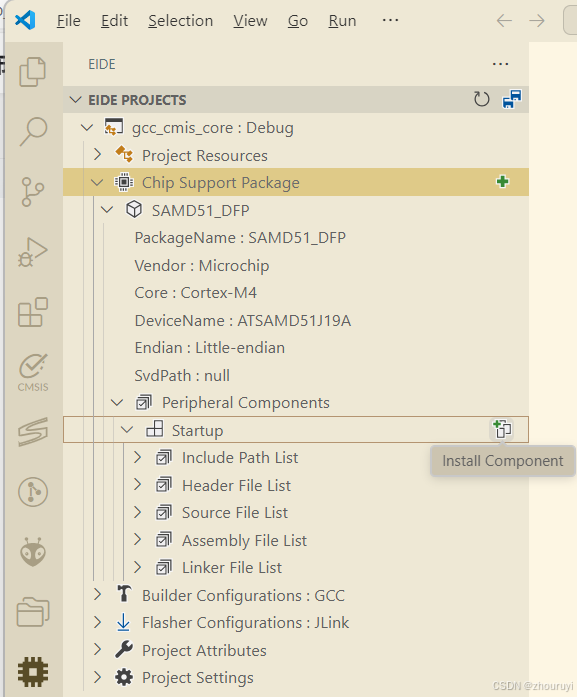Click the 'Peripheral Components' label
577x697 pixels.
(x=246, y=403)
